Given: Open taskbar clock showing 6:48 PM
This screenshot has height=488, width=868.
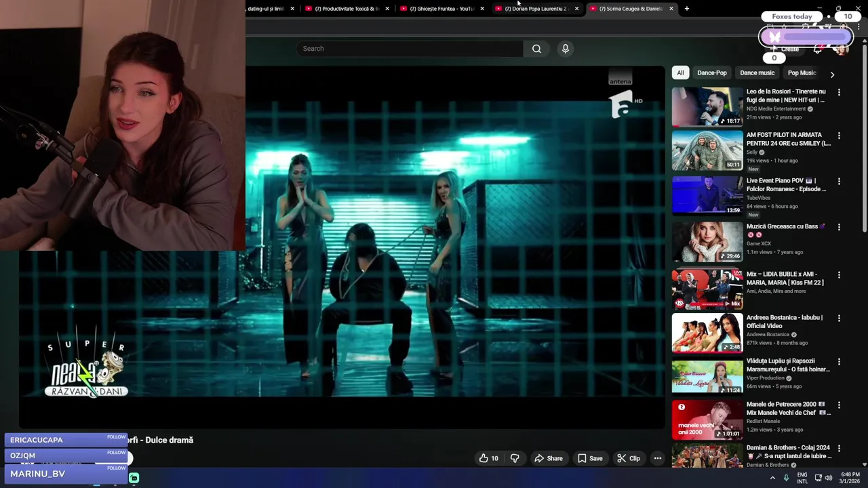Looking at the screenshot, I should (x=850, y=478).
